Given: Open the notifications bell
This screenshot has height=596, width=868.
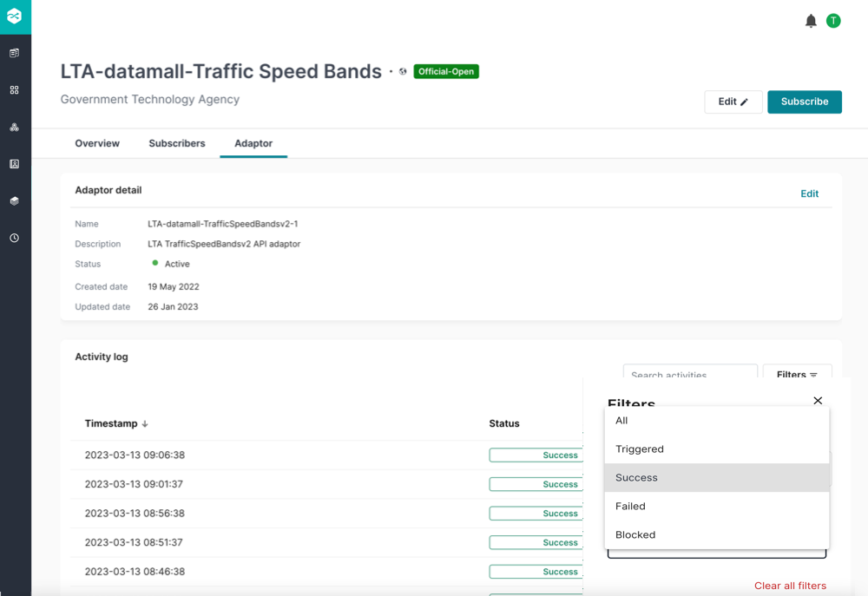Looking at the screenshot, I should pyautogui.click(x=811, y=21).
